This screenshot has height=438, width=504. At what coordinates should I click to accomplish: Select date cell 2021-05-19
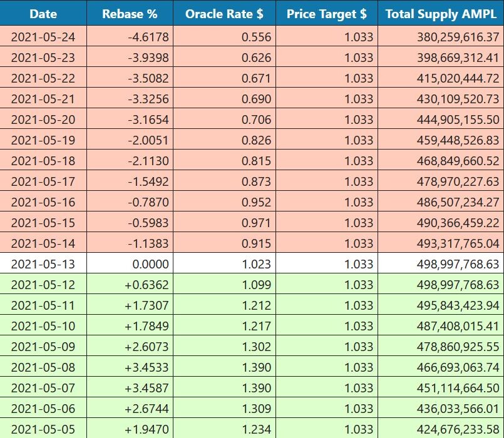(43, 140)
